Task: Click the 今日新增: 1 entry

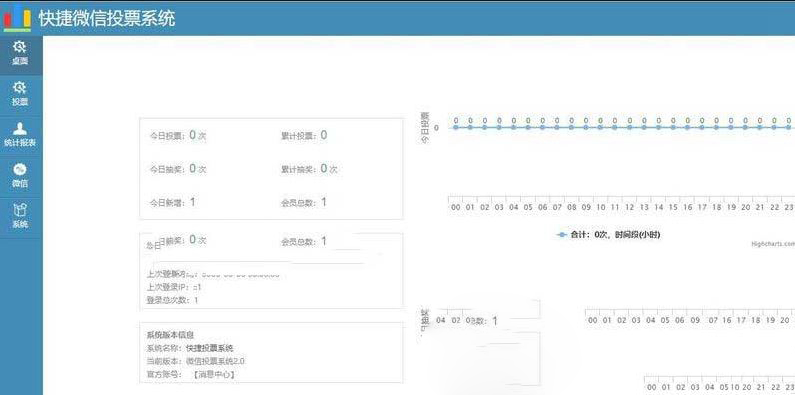Action: [172, 202]
